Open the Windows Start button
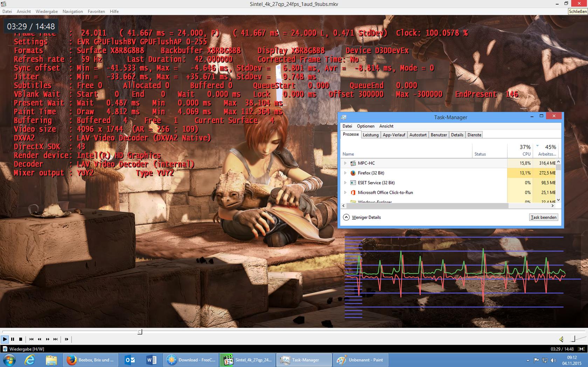Screen dimensions: 588x367 coord(9,360)
